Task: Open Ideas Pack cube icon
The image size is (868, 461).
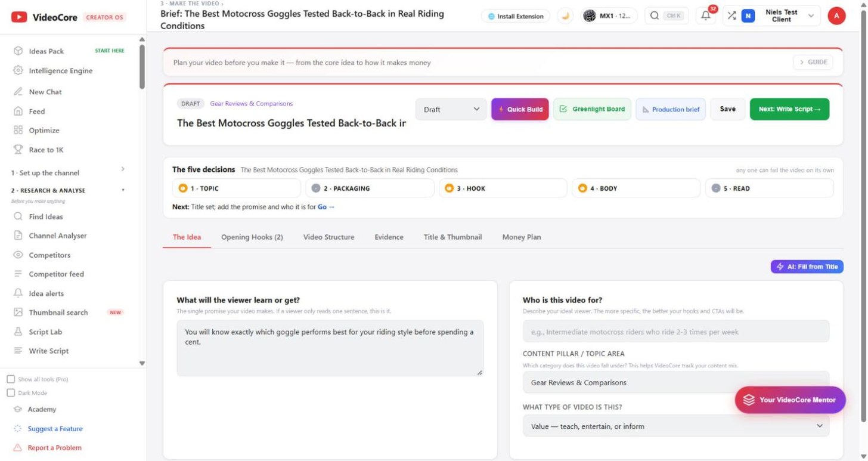Action: 18,51
